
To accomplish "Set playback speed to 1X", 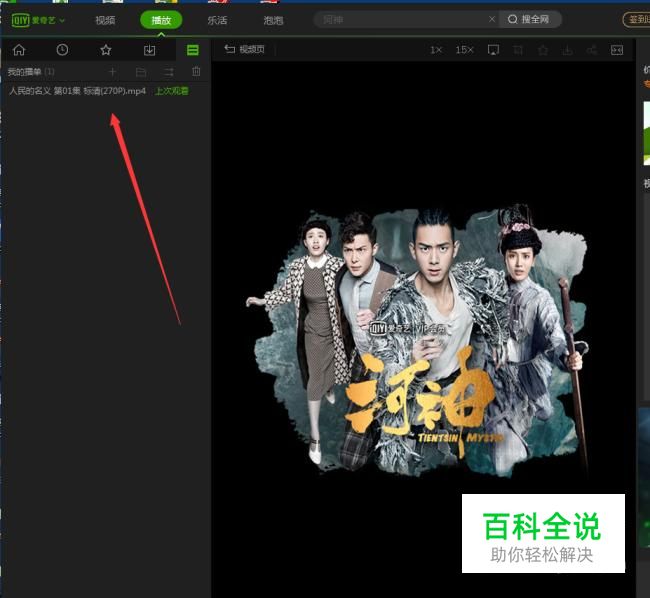I will tap(436, 50).
